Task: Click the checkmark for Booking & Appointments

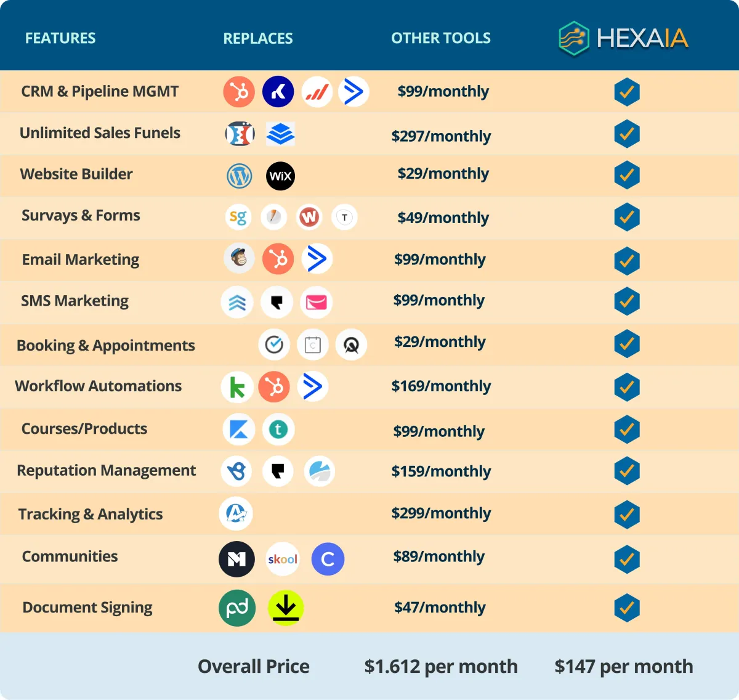Action: pos(627,343)
